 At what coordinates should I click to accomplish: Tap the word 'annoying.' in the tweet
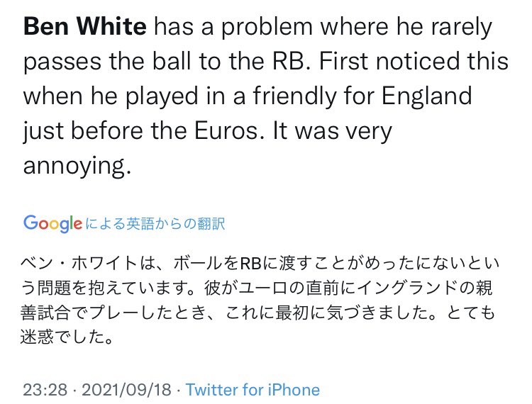78,167
